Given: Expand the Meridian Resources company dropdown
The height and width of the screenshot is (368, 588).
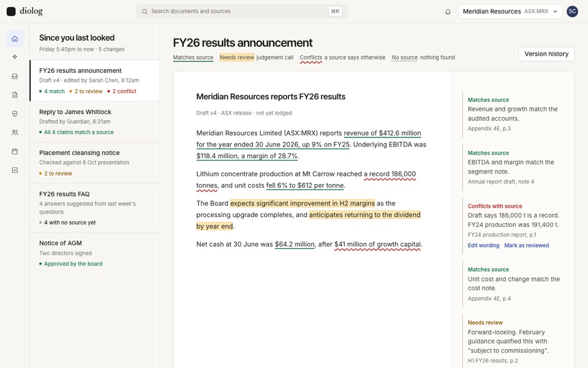Looking at the screenshot, I should (510, 11).
